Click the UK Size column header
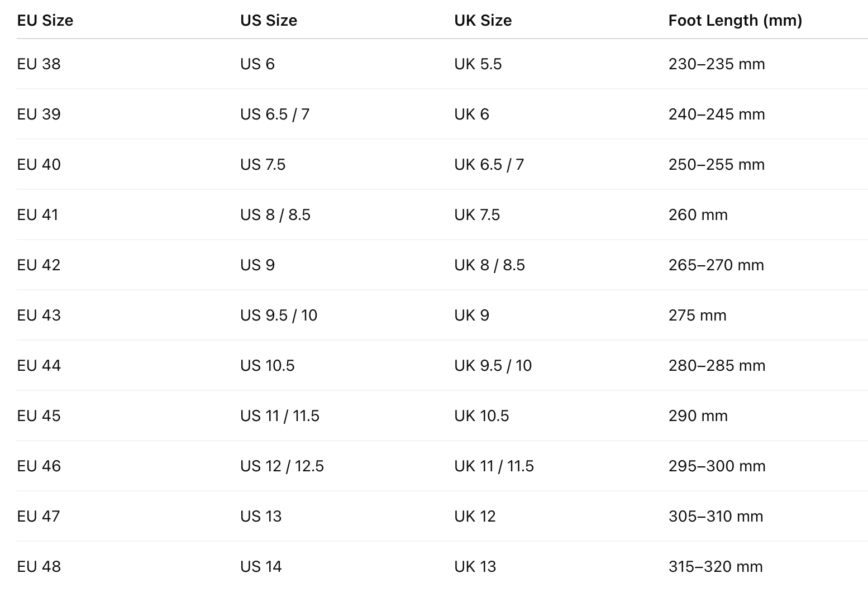The height and width of the screenshot is (602, 868). (483, 21)
